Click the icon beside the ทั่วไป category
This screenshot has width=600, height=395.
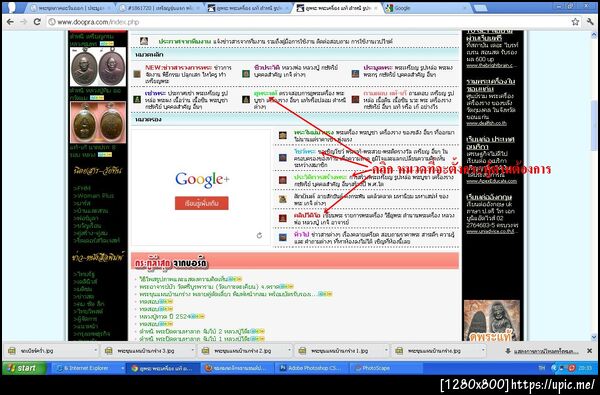pyautogui.click(x=283, y=237)
